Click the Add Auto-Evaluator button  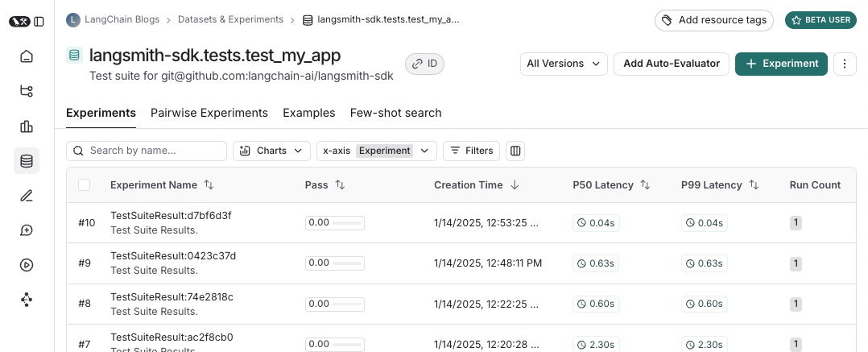pyautogui.click(x=672, y=64)
